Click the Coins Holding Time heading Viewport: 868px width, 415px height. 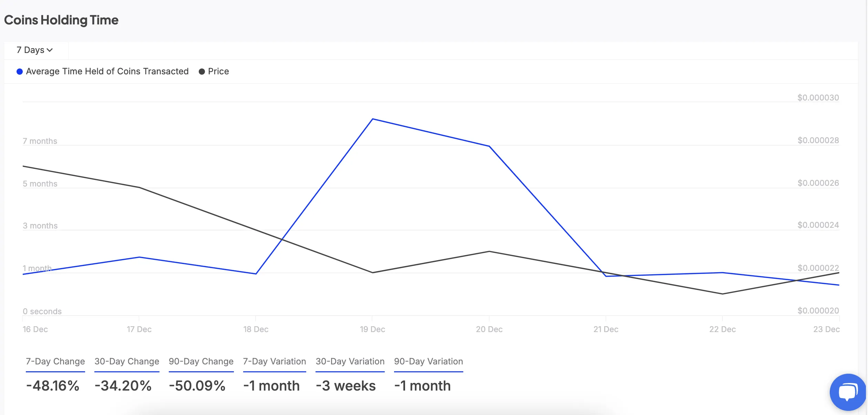[61, 20]
